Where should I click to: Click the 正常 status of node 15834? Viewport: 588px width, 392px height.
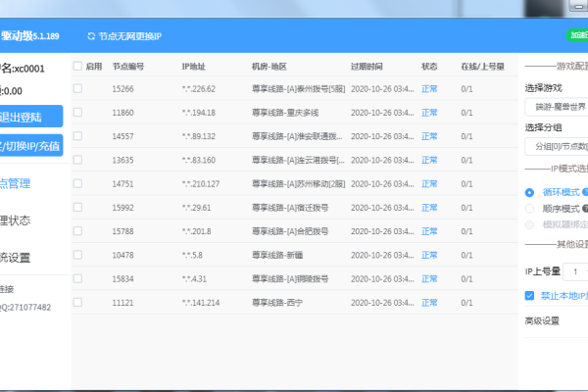tap(429, 278)
